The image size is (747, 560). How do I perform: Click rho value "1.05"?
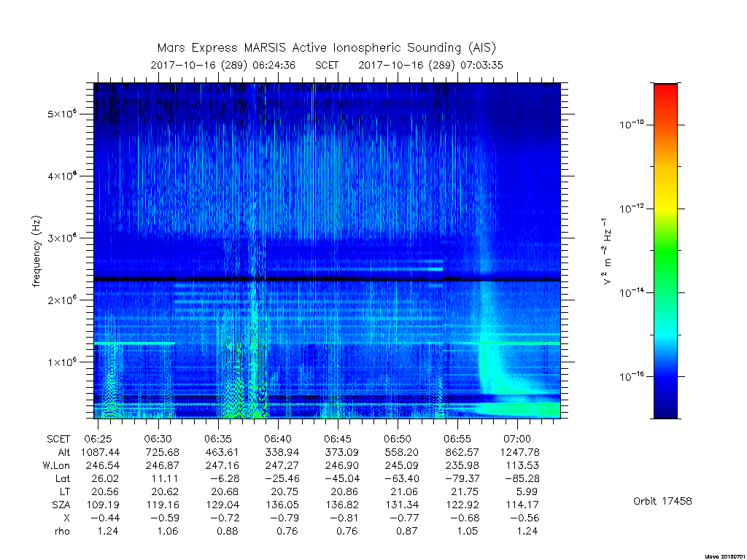coord(468,532)
